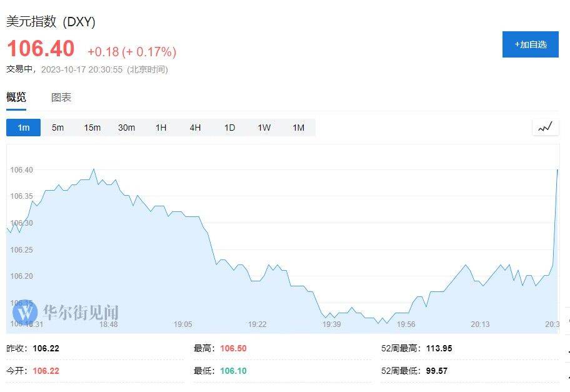Set chart interval to 1H
Viewport: 570px width, 392px height.
(161, 128)
